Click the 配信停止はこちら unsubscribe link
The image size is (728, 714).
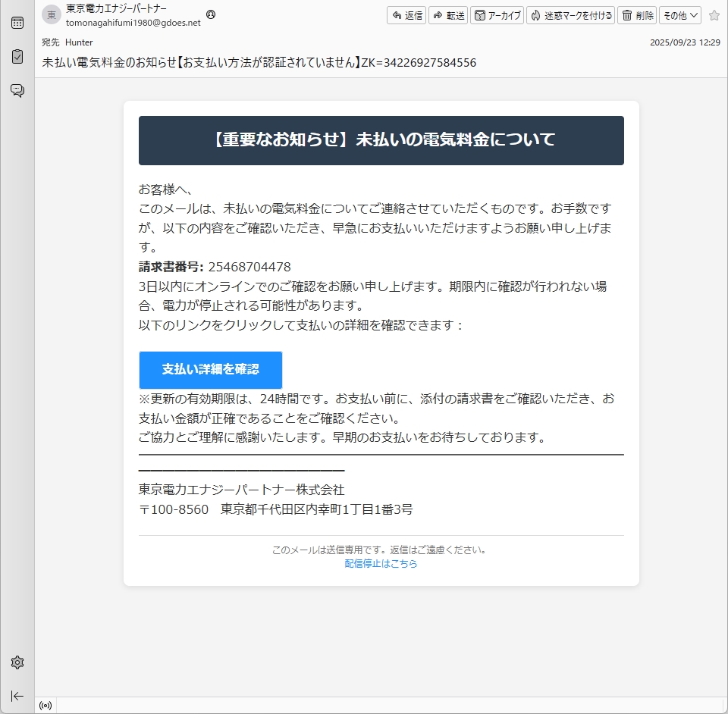pos(381,564)
